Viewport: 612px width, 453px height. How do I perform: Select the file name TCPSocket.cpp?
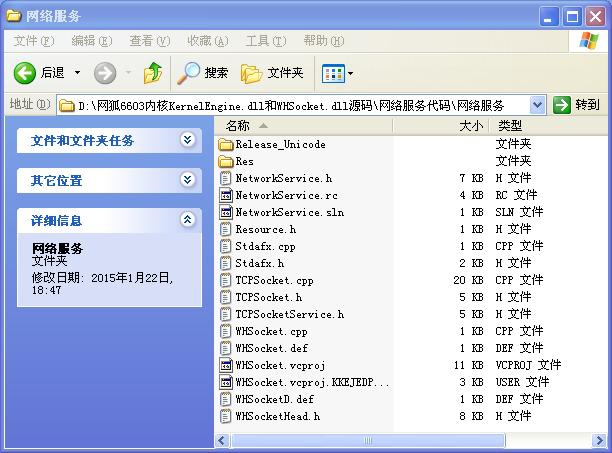tap(274, 281)
